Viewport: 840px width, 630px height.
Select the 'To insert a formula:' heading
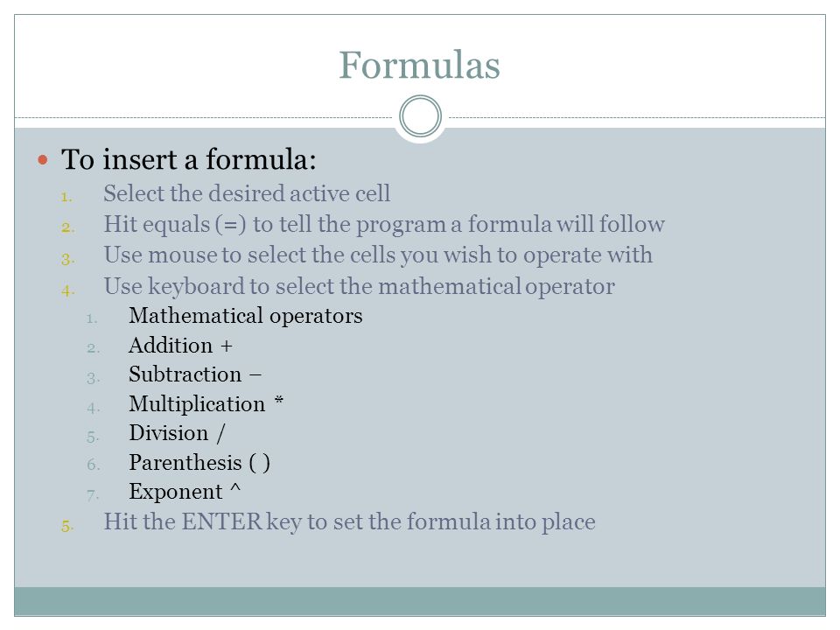(x=189, y=159)
